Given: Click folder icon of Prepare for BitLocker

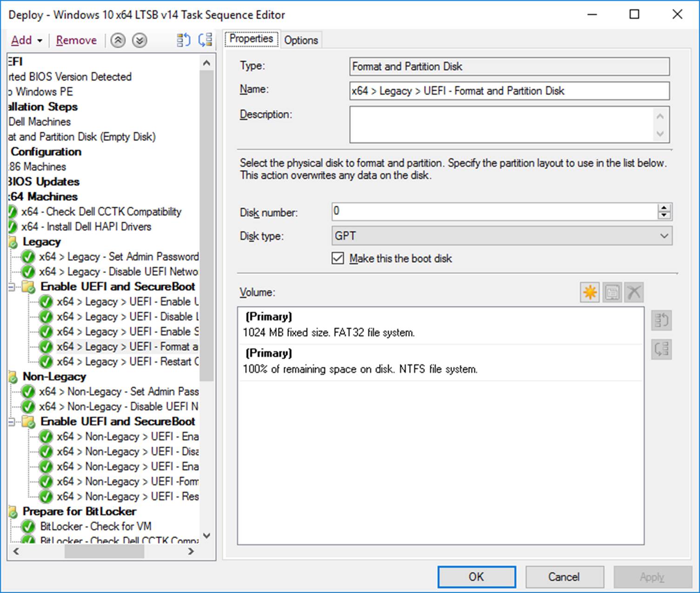Looking at the screenshot, I should (x=13, y=512).
